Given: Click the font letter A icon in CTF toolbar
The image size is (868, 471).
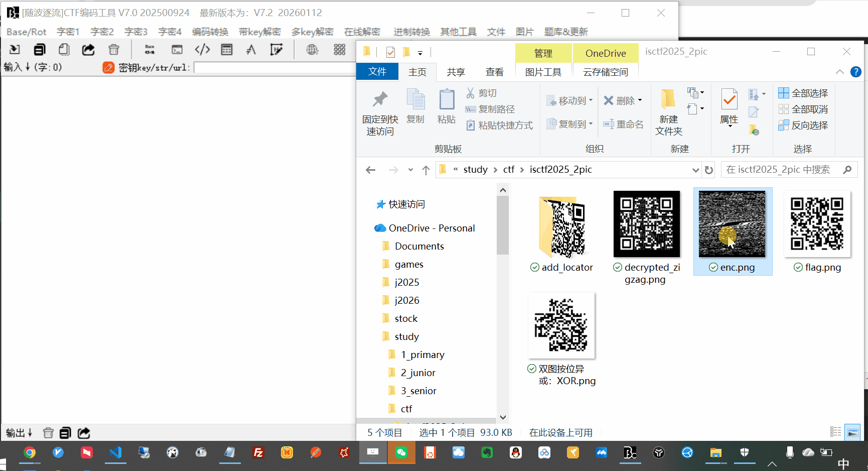Looking at the screenshot, I should pyautogui.click(x=251, y=49).
